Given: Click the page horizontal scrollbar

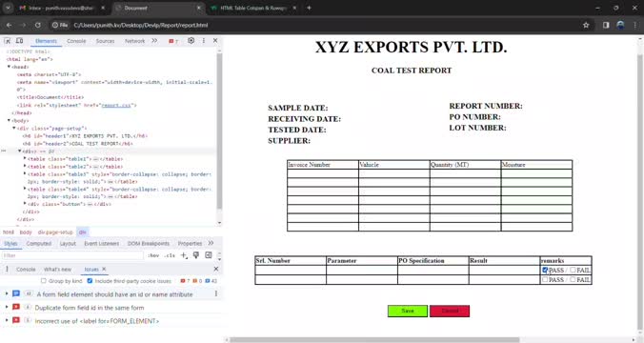Looking at the screenshot, I should click(x=374, y=340).
